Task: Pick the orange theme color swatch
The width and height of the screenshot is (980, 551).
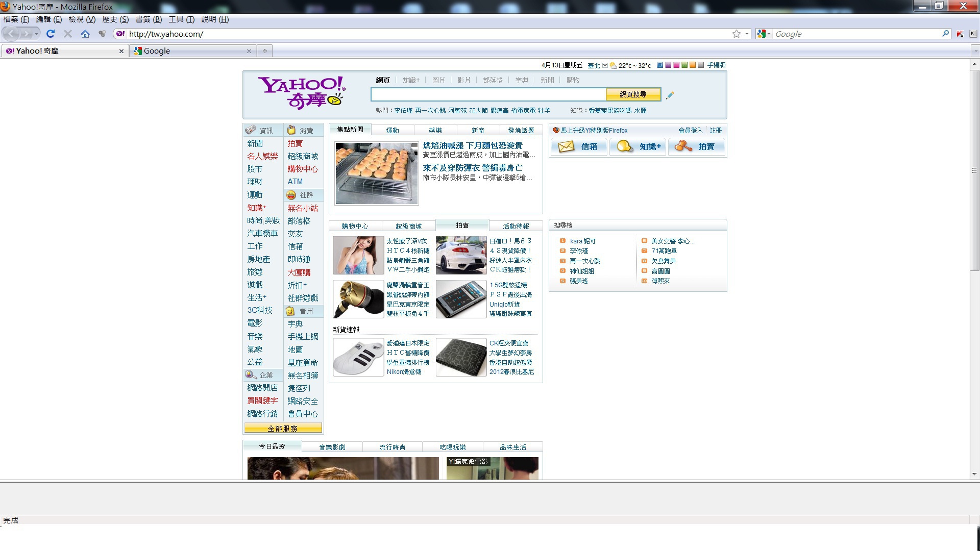Action: 693,65
